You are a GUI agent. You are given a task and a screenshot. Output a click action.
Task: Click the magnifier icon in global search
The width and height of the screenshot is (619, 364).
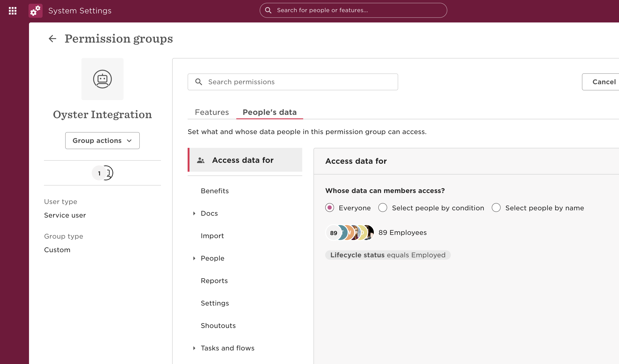click(268, 10)
